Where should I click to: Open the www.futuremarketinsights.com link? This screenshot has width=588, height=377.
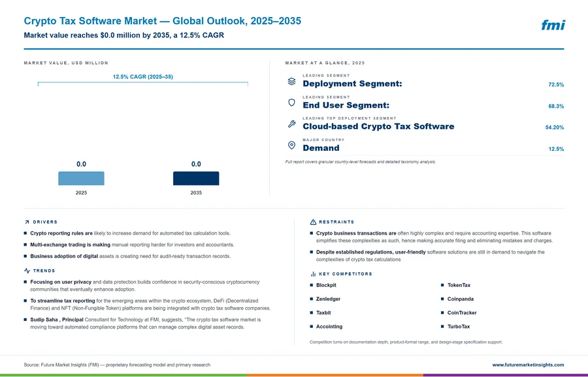[528, 365]
